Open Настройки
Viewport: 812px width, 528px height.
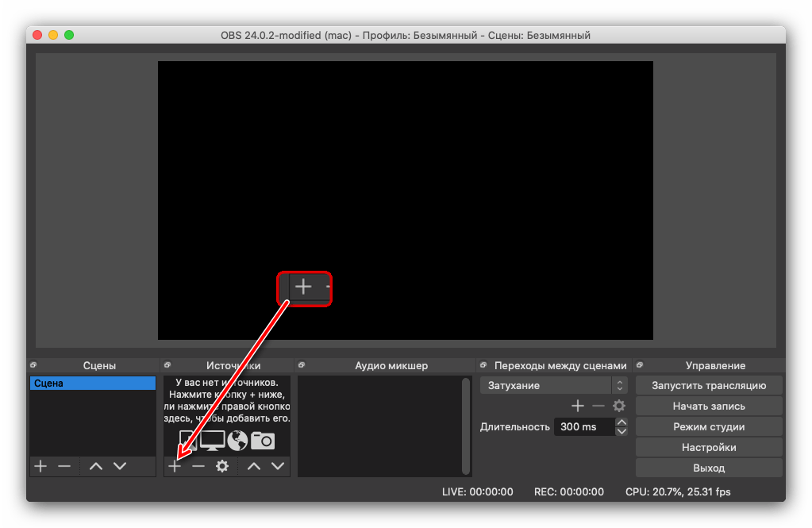(x=709, y=448)
